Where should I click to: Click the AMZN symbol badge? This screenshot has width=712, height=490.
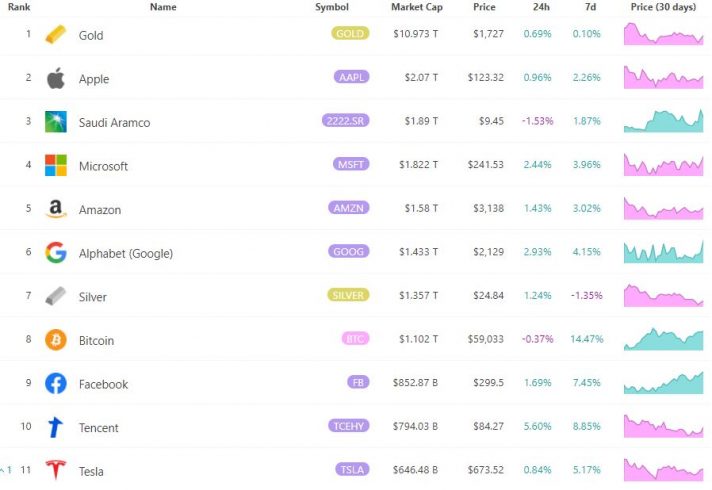[349, 208]
